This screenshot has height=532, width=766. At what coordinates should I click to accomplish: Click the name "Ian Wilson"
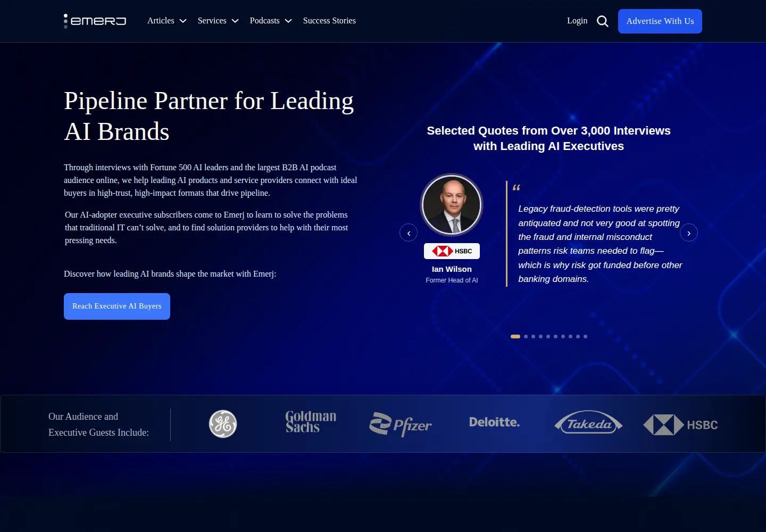pyautogui.click(x=452, y=269)
